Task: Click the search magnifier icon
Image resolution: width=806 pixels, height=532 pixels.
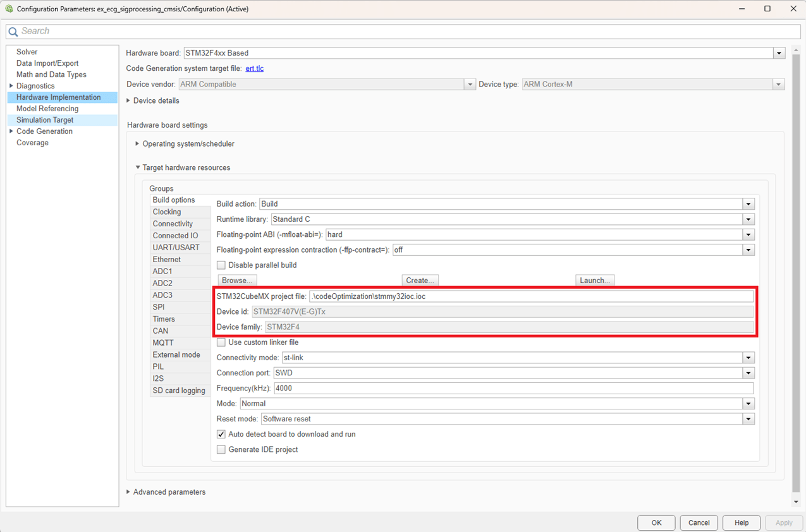Action: click(x=13, y=32)
